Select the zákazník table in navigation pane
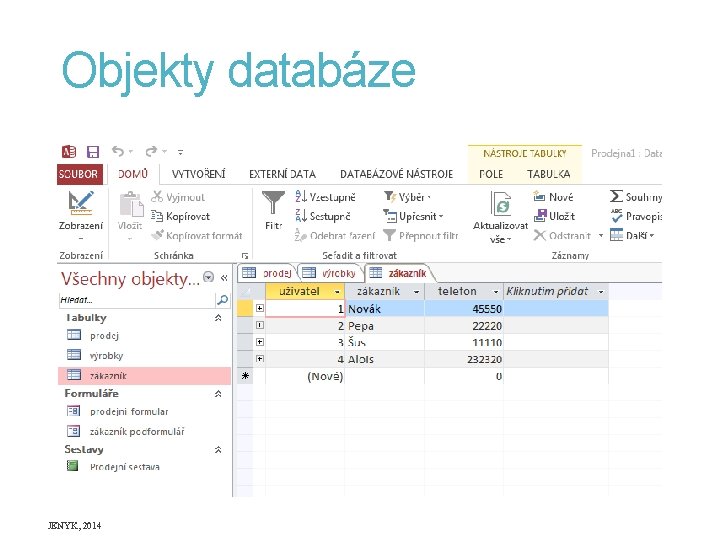 (144, 375)
